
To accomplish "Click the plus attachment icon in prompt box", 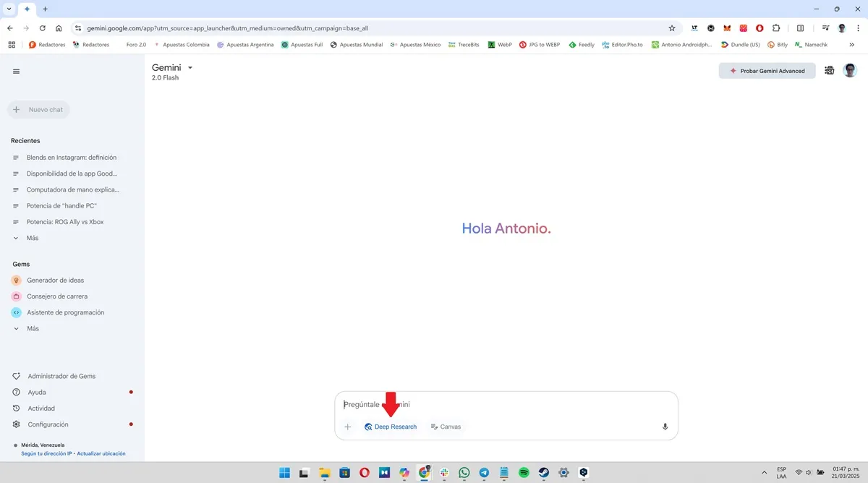I will [x=347, y=427].
